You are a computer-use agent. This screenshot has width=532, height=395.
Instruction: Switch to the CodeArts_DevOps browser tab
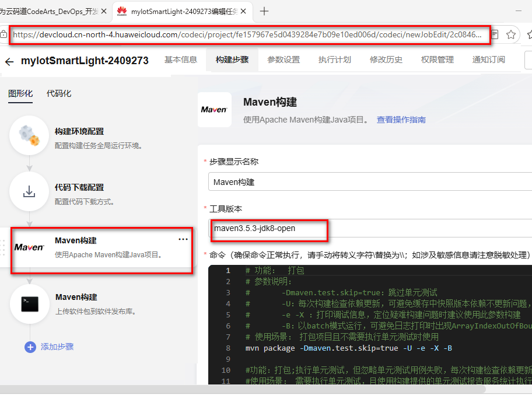(50, 12)
